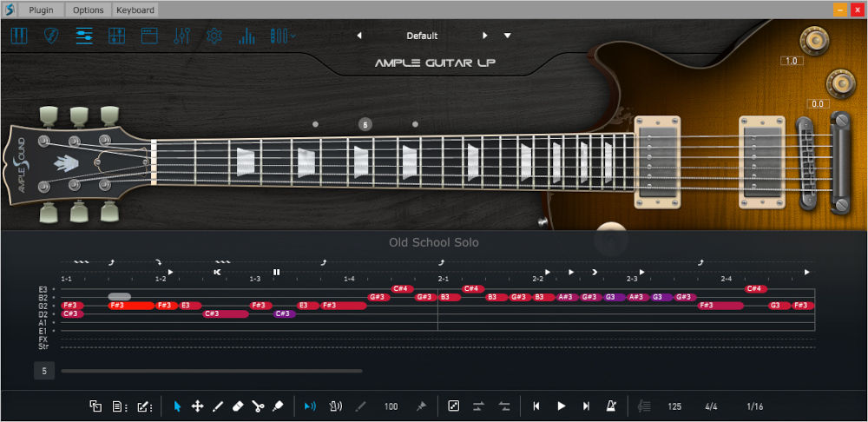This screenshot has width=868, height=422.
Task: Click the 1-4 beat label
Action: click(x=349, y=279)
